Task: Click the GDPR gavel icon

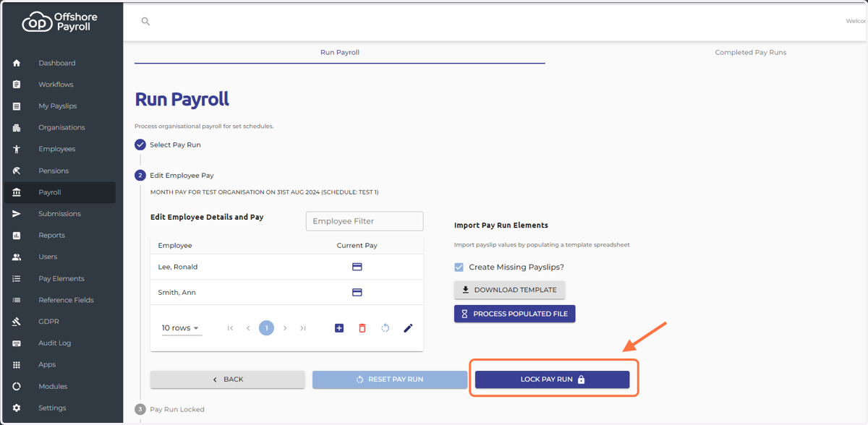Action: (17, 322)
